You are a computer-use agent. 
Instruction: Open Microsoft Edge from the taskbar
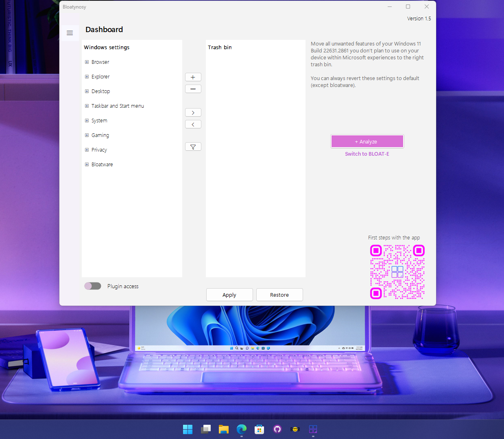pyautogui.click(x=242, y=429)
